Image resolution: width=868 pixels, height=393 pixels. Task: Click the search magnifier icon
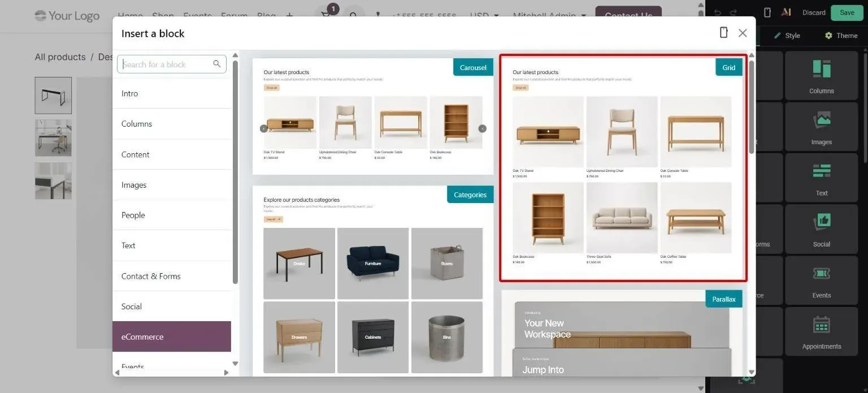[x=217, y=64]
